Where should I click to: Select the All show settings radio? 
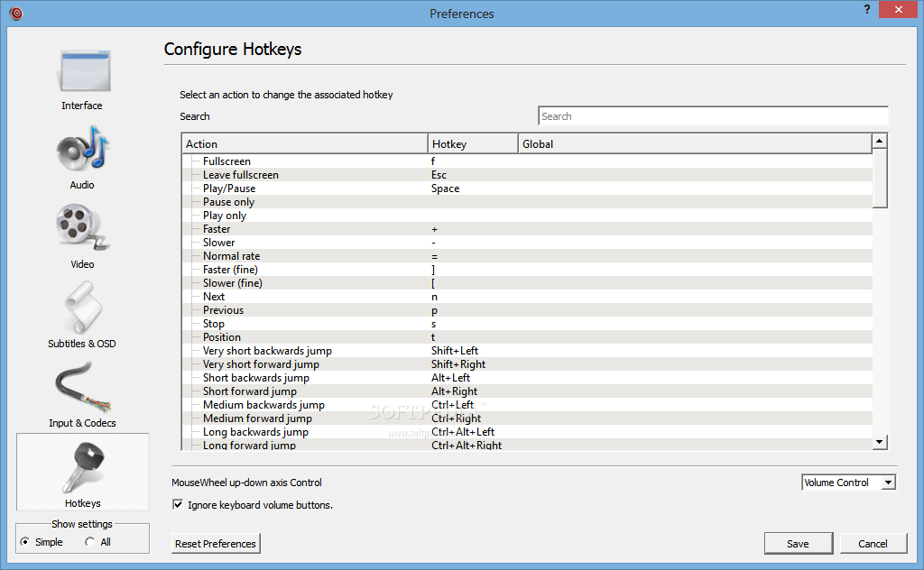pyautogui.click(x=89, y=542)
